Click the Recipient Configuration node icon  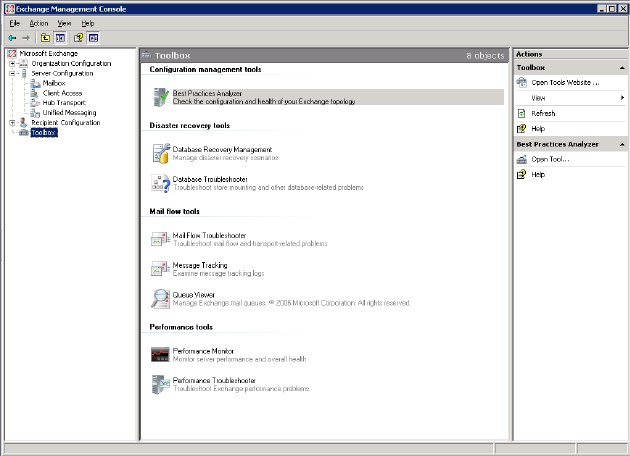(x=24, y=123)
